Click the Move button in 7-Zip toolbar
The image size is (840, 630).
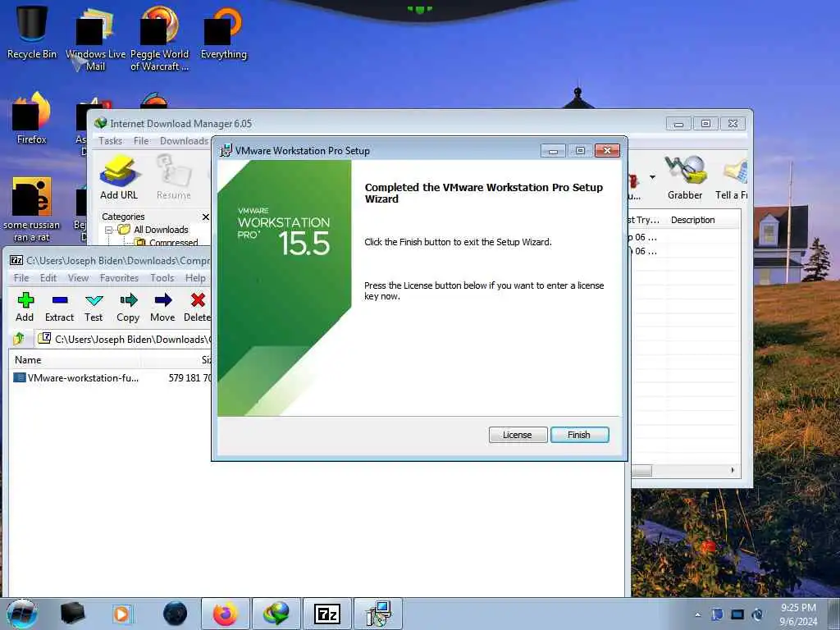click(163, 307)
